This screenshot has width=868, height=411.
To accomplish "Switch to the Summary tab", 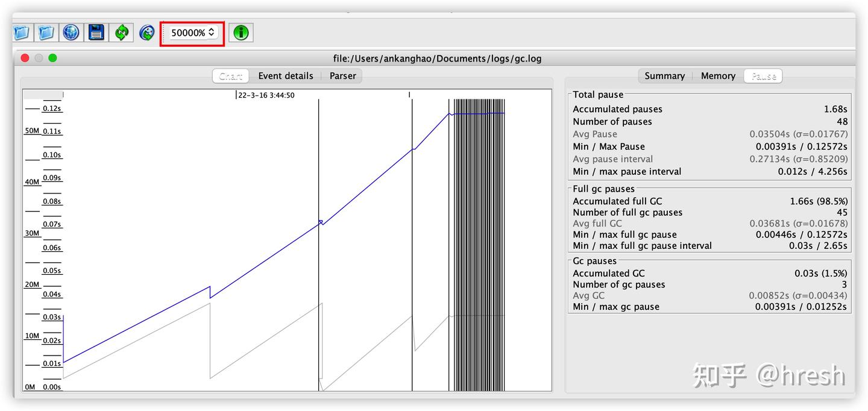I will [x=664, y=75].
